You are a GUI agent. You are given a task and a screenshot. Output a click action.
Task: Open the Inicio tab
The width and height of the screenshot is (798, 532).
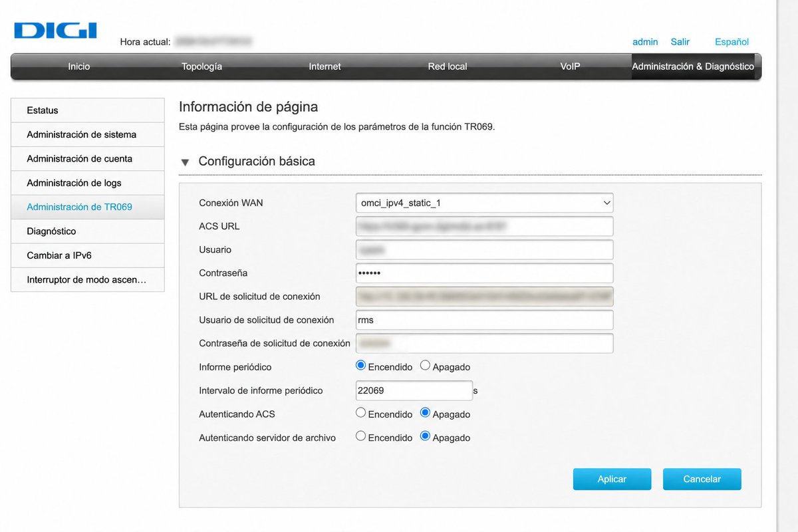click(x=79, y=66)
